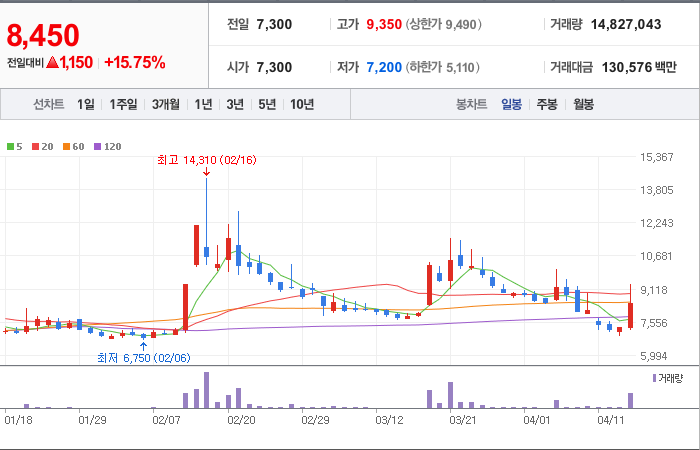Click the current price 8,450
The image size is (700, 450).
coord(43,35)
